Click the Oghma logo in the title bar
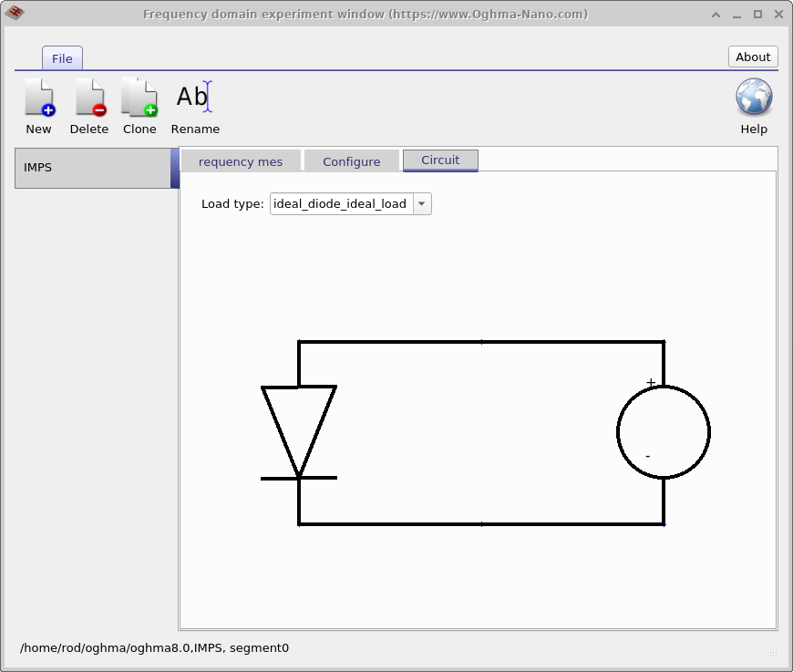 15,14
